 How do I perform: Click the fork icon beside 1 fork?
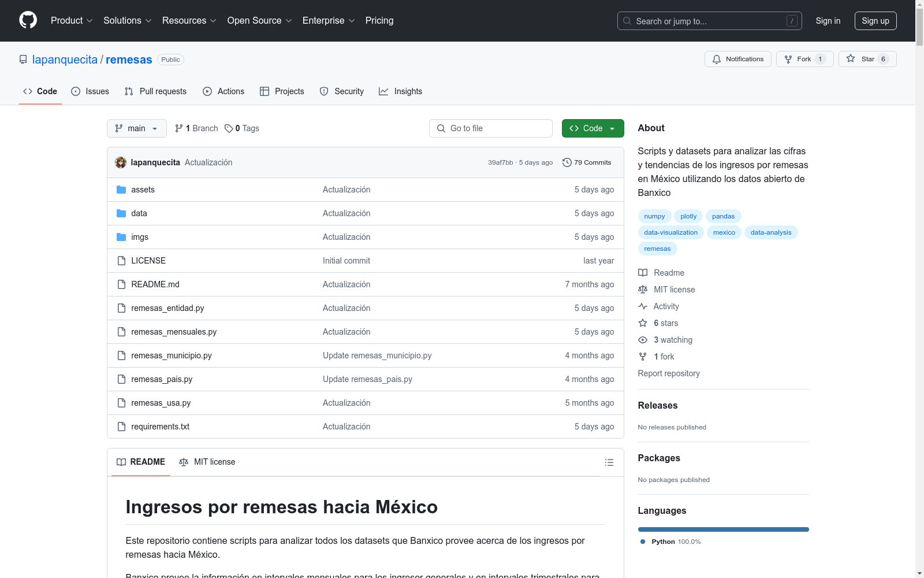pyautogui.click(x=643, y=357)
